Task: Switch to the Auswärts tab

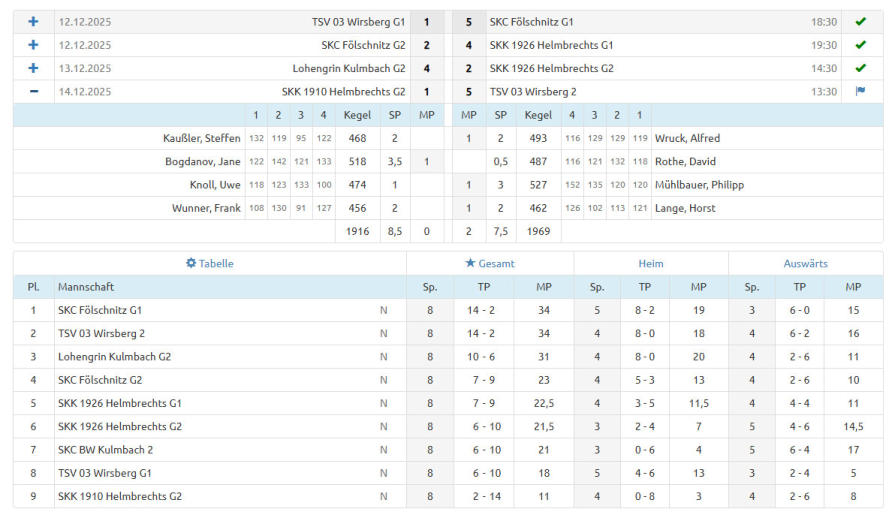Action: tap(805, 263)
